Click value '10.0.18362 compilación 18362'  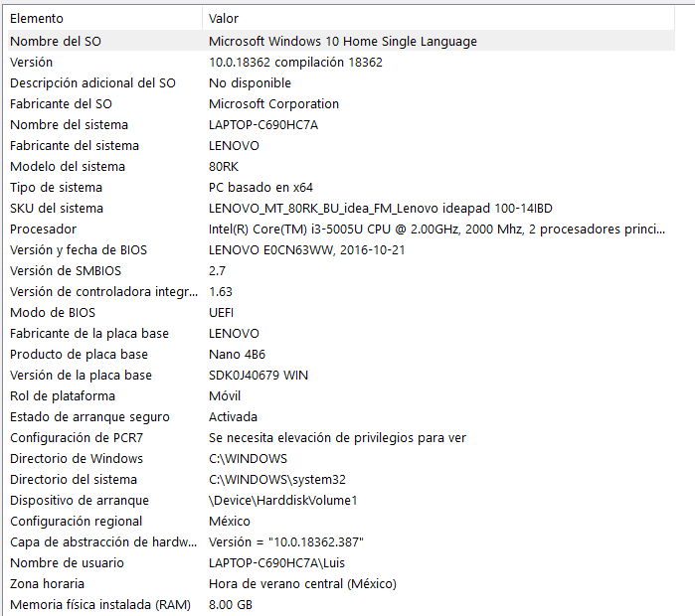pos(295,62)
